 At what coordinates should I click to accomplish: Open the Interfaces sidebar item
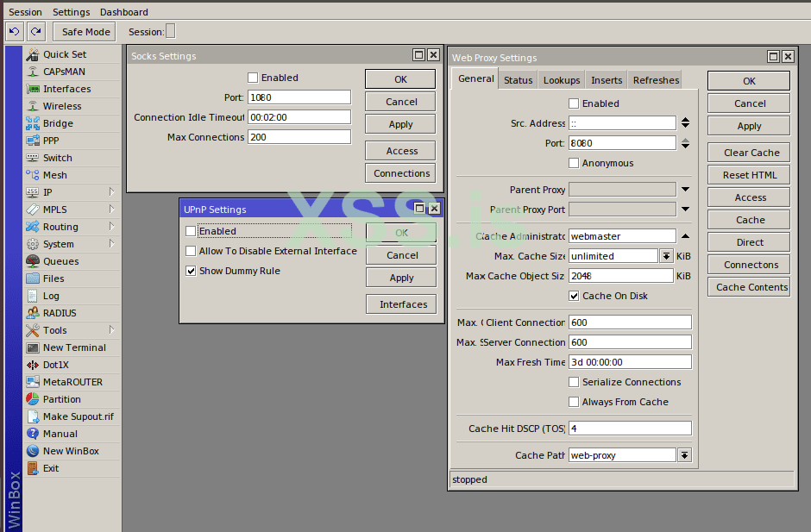pyautogui.click(x=72, y=89)
